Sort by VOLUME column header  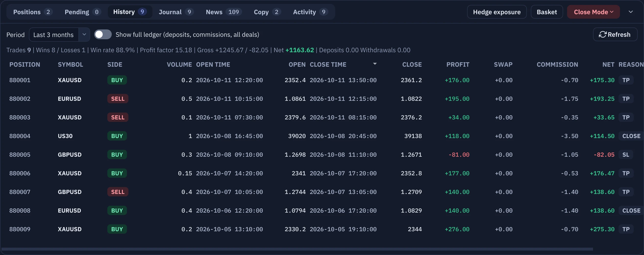(x=179, y=64)
